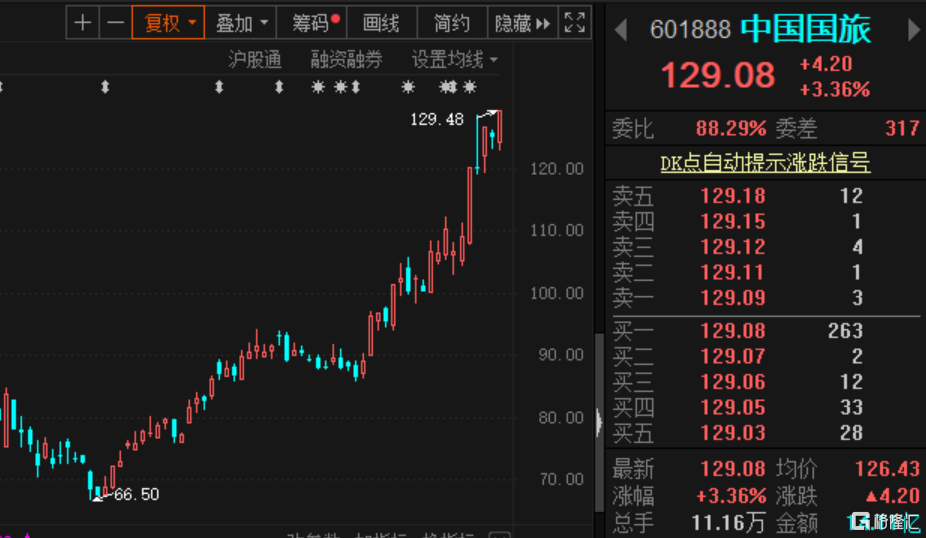Select 买五 price 129.03
This screenshot has width=926, height=538.
(x=732, y=433)
